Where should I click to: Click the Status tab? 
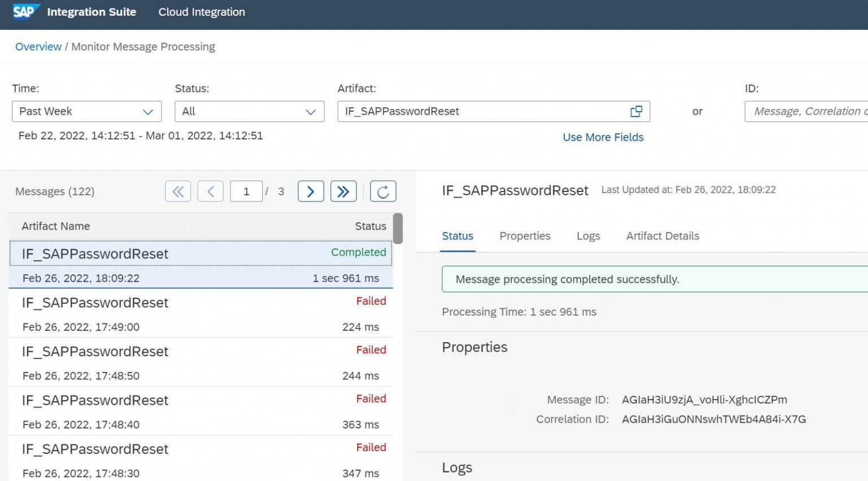pyautogui.click(x=457, y=236)
